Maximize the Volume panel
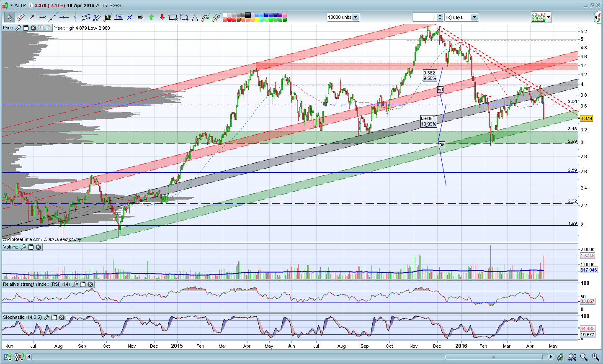603x364 pixels. (x=31, y=247)
